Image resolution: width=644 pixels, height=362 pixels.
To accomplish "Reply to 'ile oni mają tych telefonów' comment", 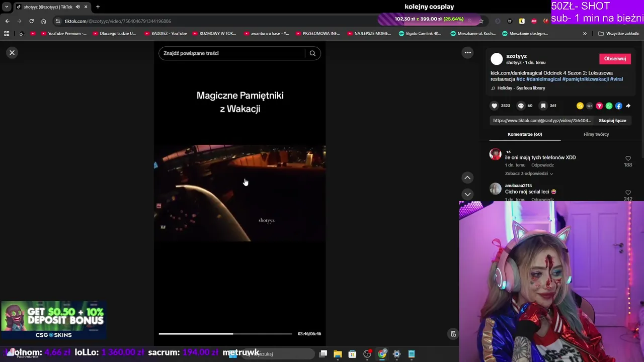I will click(542, 165).
